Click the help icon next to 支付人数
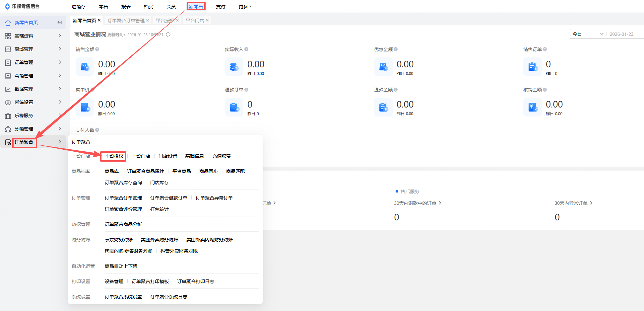 97,130
